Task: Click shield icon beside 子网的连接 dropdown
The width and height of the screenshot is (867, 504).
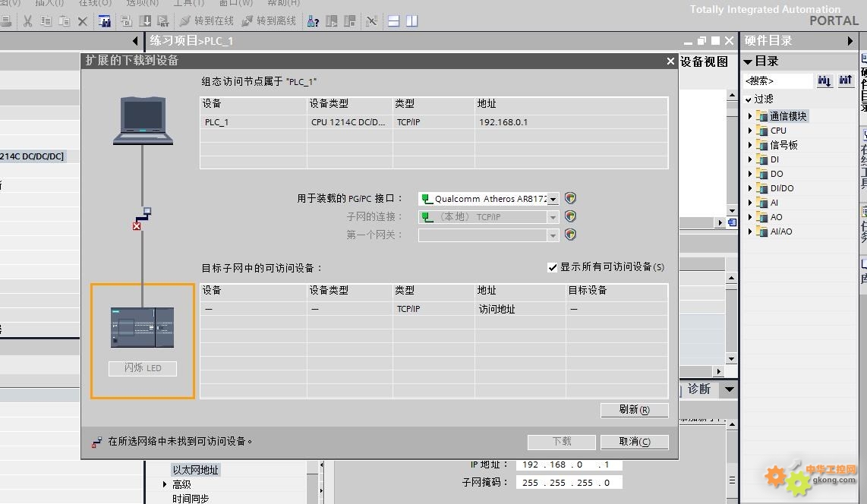Action: click(570, 216)
